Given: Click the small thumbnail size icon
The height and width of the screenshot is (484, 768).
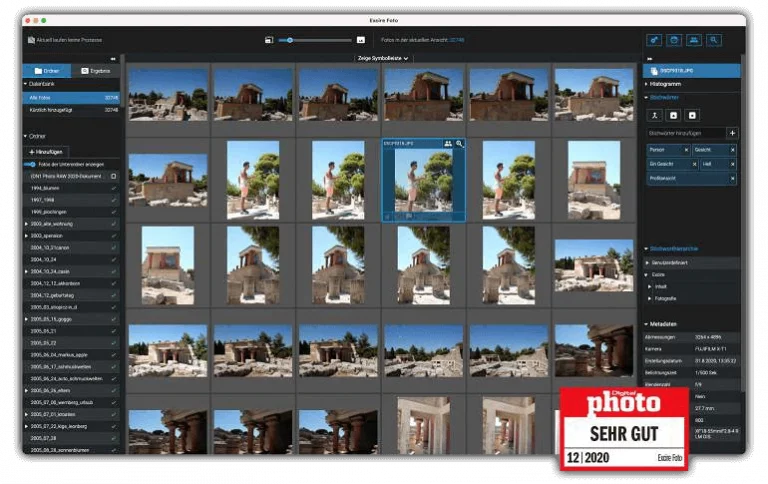Looking at the screenshot, I should pyautogui.click(x=269, y=40).
